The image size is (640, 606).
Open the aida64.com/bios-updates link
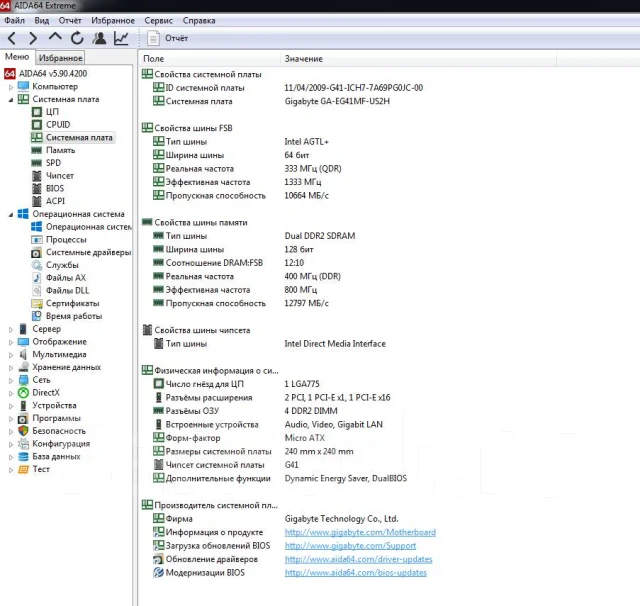click(x=356, y=573)
